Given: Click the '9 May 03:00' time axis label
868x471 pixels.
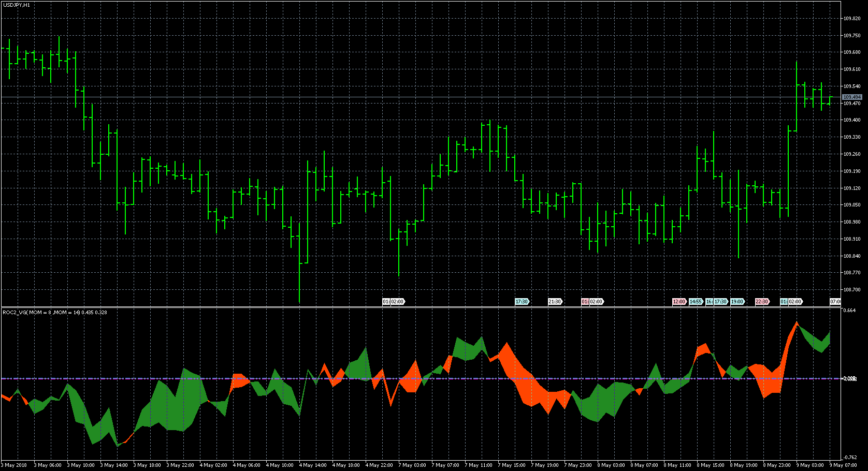Looking at the screenshot, I should [810, 465].
